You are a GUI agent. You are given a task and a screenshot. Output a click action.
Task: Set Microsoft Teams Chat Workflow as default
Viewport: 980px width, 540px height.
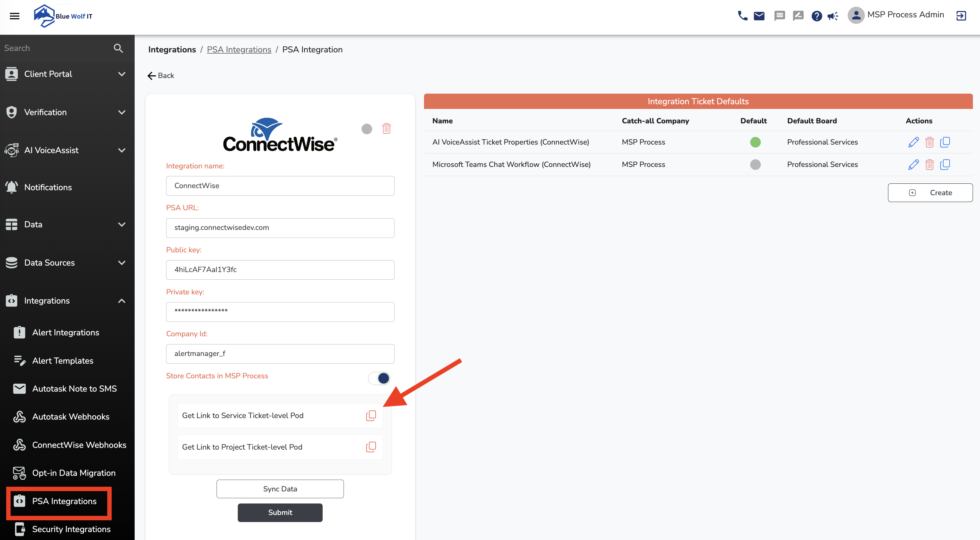point(755,165)
